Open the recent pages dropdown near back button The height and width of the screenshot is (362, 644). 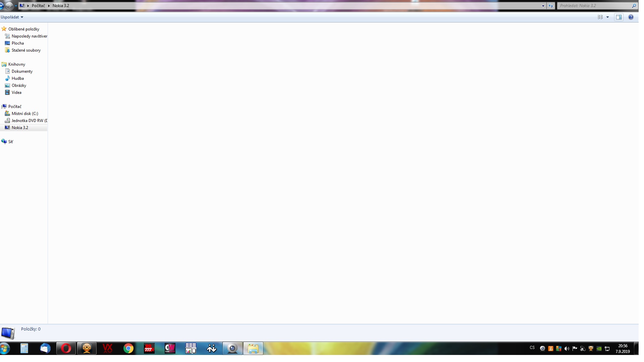pyautogui.click(x=16, y=6)
